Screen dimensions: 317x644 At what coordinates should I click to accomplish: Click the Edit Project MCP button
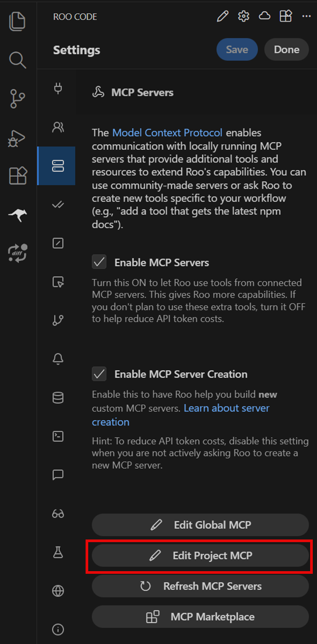click(x=200, y=555)
